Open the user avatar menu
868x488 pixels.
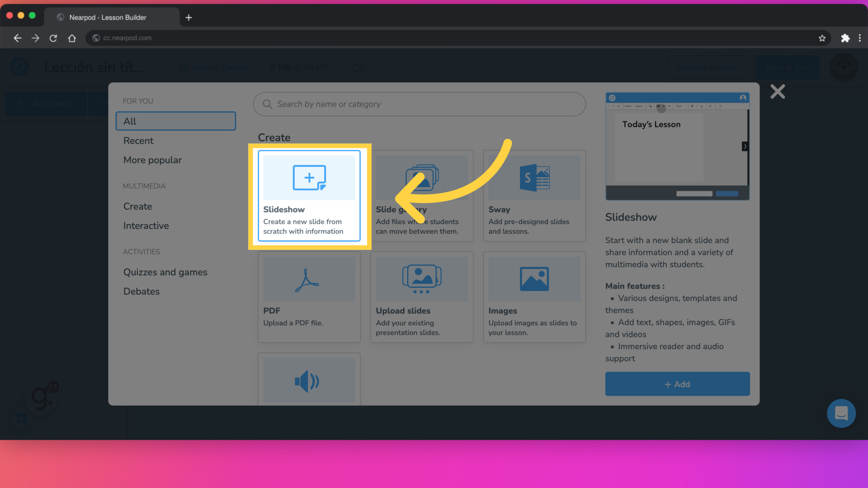tap(844, 67)
